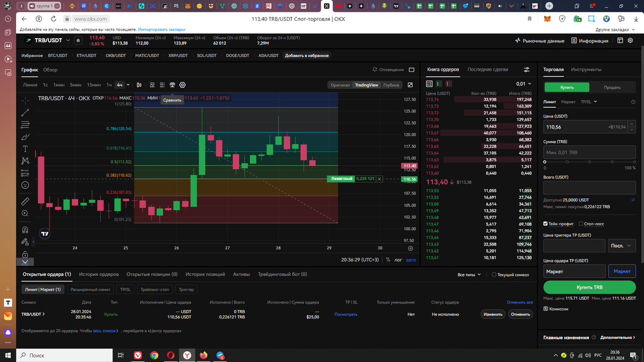Toggle auto scale (авто) on chart
Screen dimensions: 644x362
pos(411,260)
